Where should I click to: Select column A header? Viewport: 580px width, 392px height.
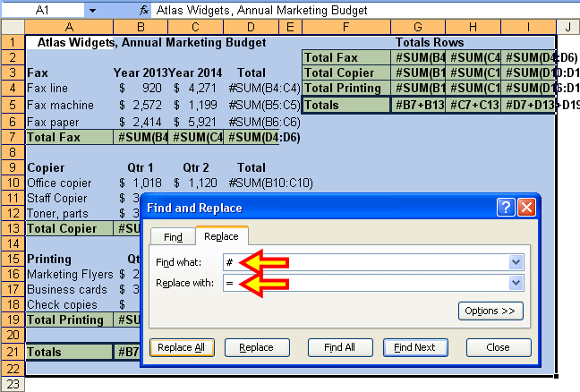[69, 27]
